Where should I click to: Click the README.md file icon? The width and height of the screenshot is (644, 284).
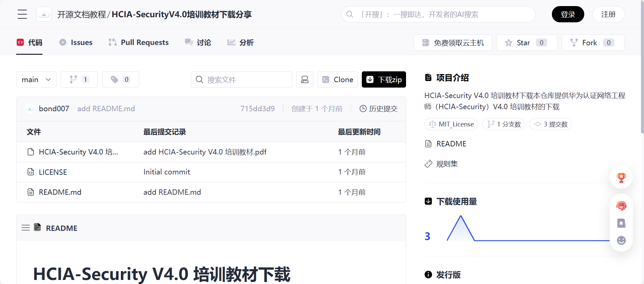[31, 192]
